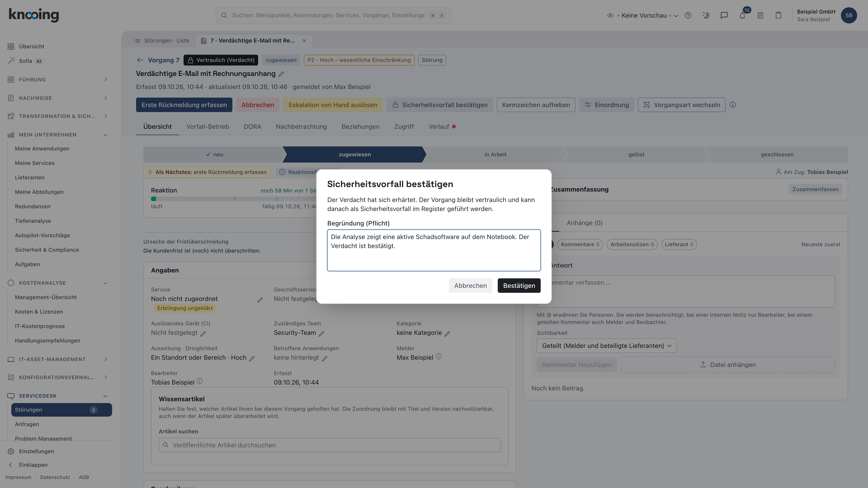
Task: Toggle the Lieferant 0 filter chip
Action: (x=679, y=244)
